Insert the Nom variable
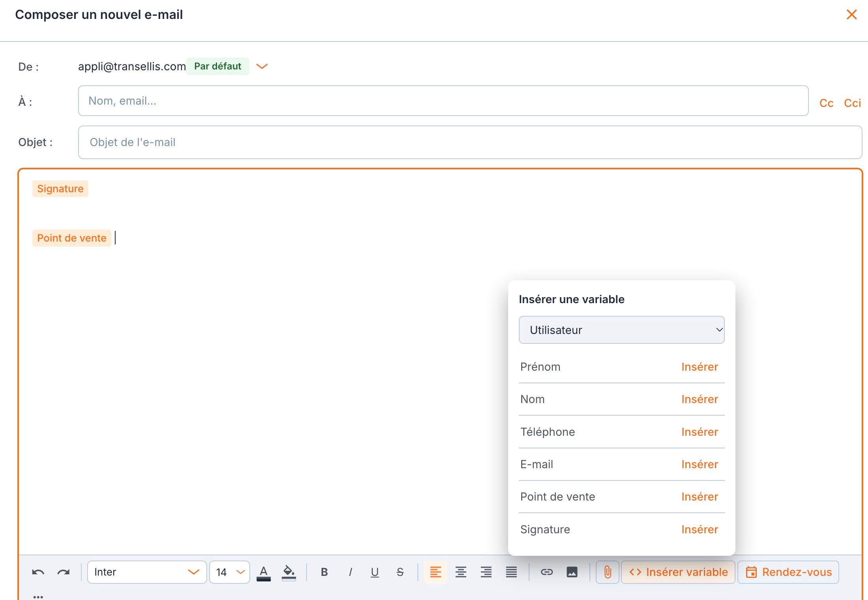 (x=700, y=399)
